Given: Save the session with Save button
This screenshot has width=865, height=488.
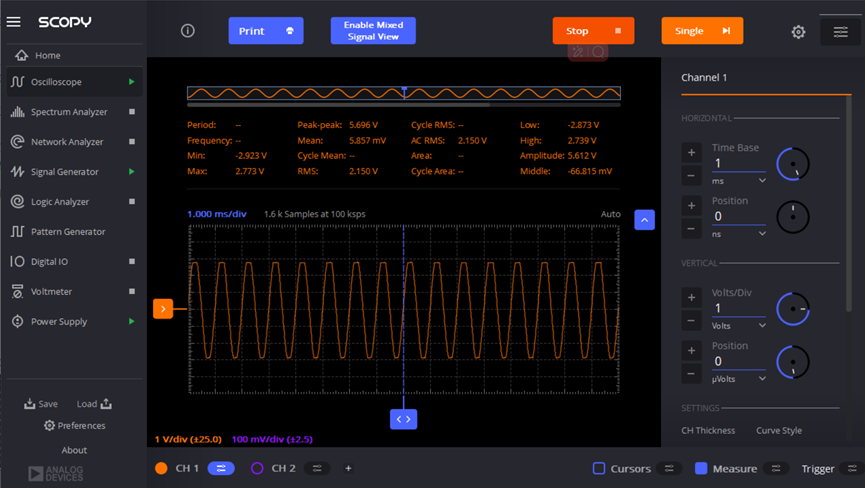Looking at the screenshot, I should click(x=41, y=404).
